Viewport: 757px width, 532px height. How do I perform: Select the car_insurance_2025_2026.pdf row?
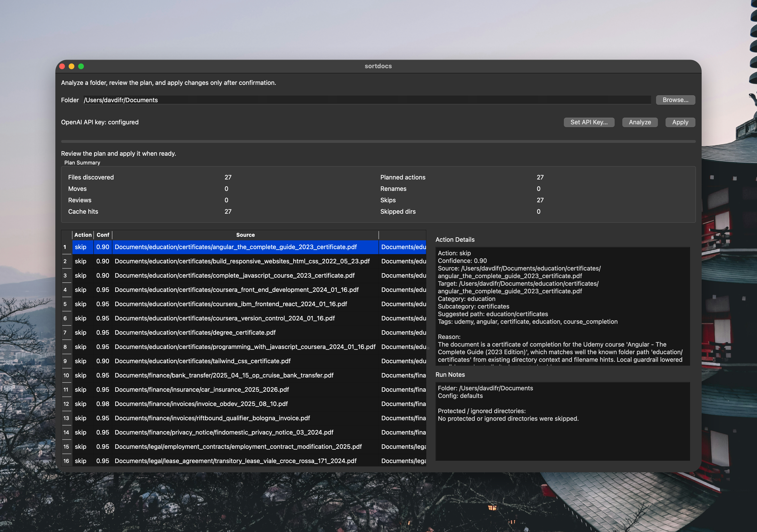[x=202, y=390]
